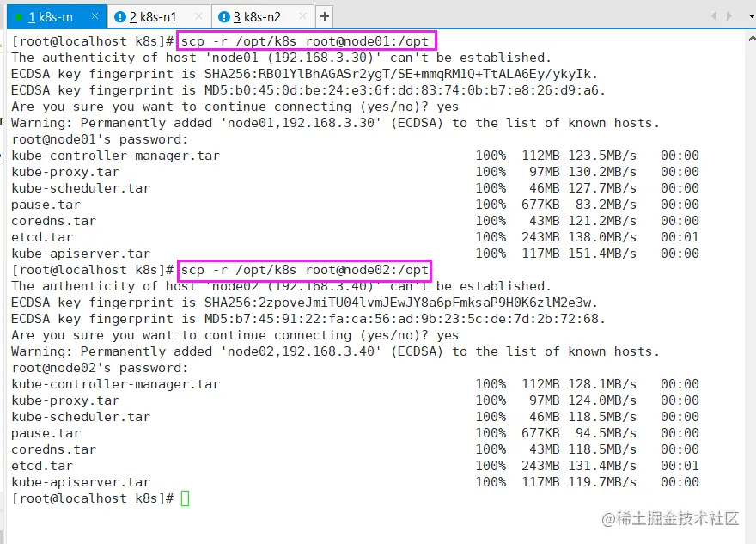Click the first 'scp -r /opt/k8s root@node01:/opt' command
Image resolution: width=756 pixels, height=544 pixels.
click(x=305, y=41)
